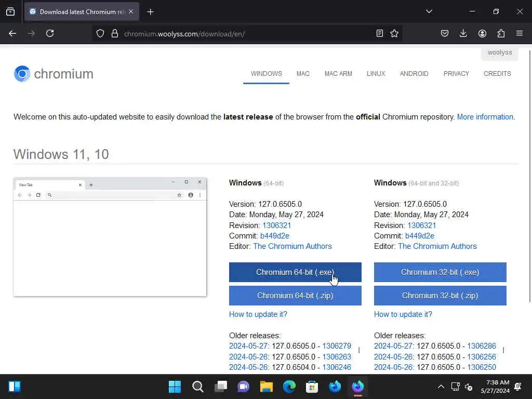This screenshot has width=532, height=399.
Task: Show hidden system tray icons
Action: pos(441,387)
